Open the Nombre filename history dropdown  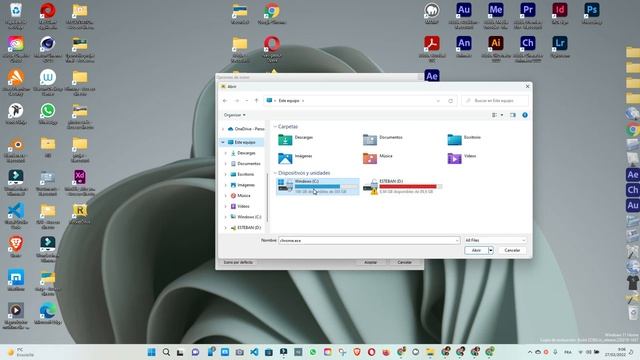pyautogui.click(x=457, y=240)
